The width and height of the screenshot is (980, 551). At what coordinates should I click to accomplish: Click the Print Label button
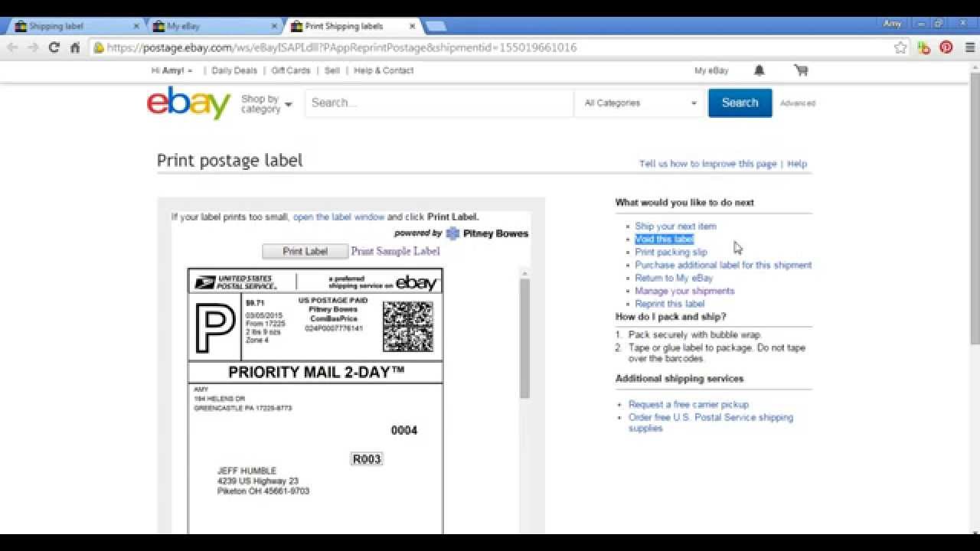coord(305,251)
